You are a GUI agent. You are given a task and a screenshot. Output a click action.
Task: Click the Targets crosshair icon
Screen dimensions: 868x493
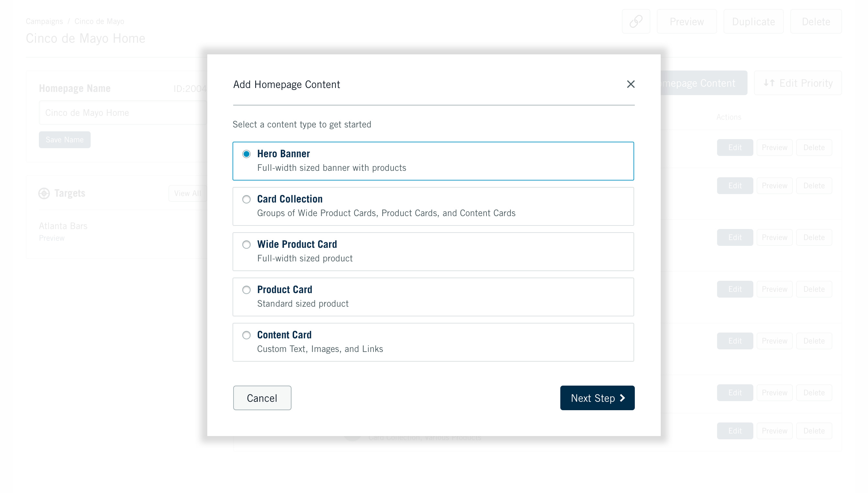coord(44,193)
